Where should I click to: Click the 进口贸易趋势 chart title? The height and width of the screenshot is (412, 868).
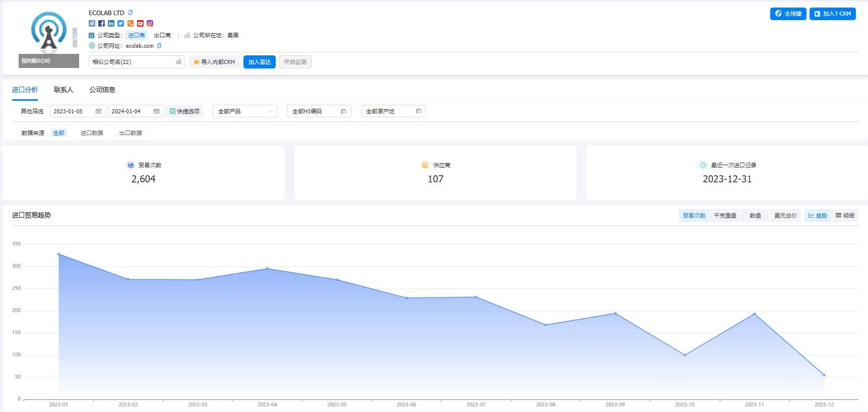pos(31,215)
